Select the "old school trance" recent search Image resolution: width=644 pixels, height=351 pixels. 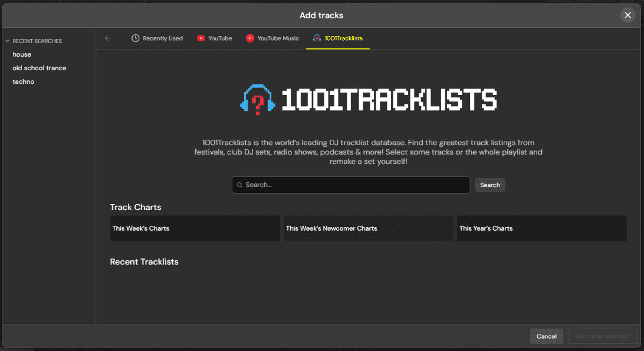pos(40,68)
